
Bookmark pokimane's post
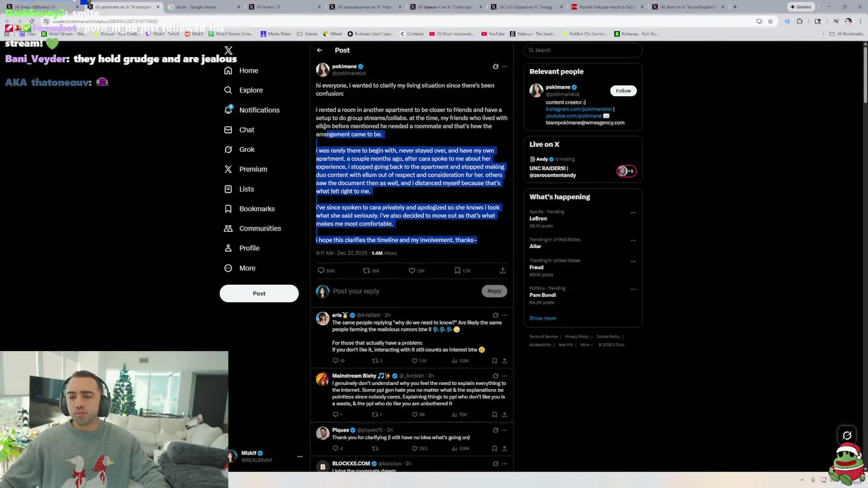point(457,270)
